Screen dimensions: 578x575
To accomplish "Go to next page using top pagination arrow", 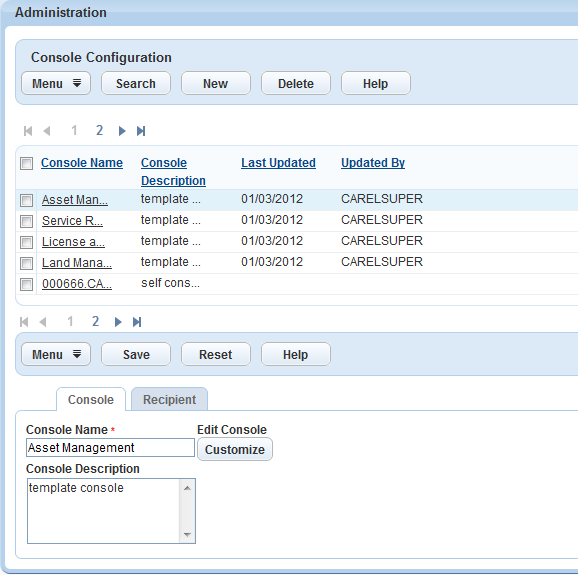I will point(122,131).
